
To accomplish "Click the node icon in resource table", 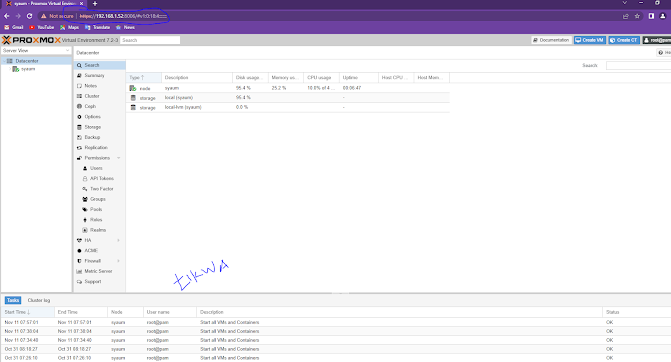I will pyautogui.click(x=133, y=88).
